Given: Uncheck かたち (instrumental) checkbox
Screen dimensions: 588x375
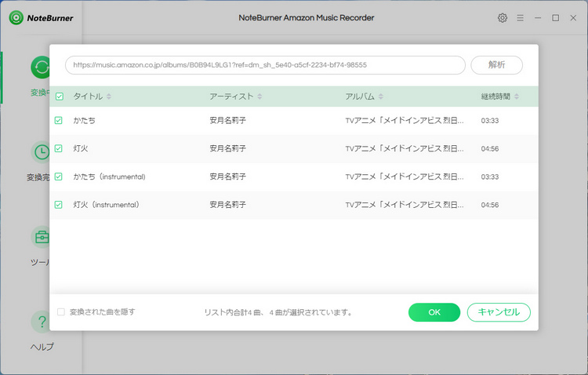Looking at the screenshot, I should [59, 177].
